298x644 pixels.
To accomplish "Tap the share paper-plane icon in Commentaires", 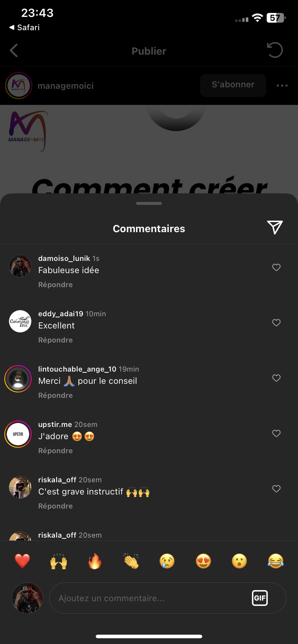I will 275,227.
